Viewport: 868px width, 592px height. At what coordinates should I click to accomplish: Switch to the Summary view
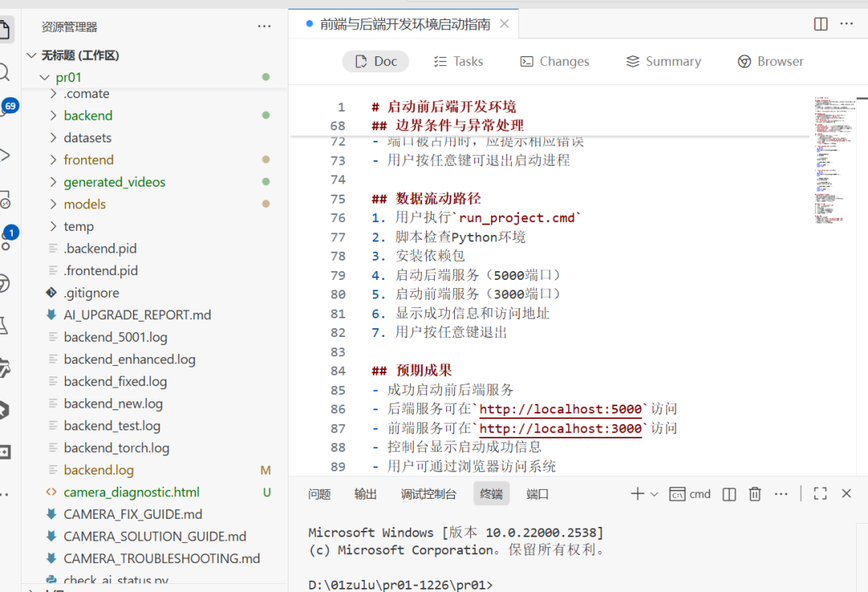(663, 61)
